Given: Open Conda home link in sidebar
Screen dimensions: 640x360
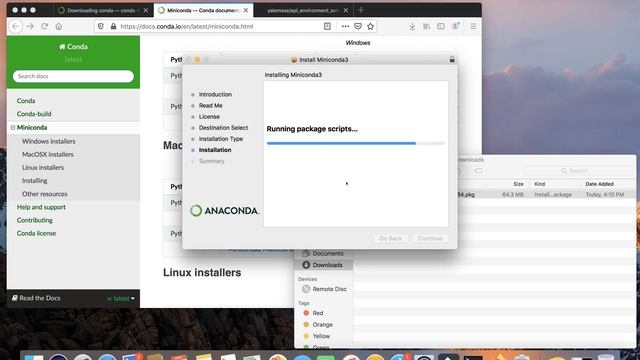Looking at the screenshot, I should point(26,100).
